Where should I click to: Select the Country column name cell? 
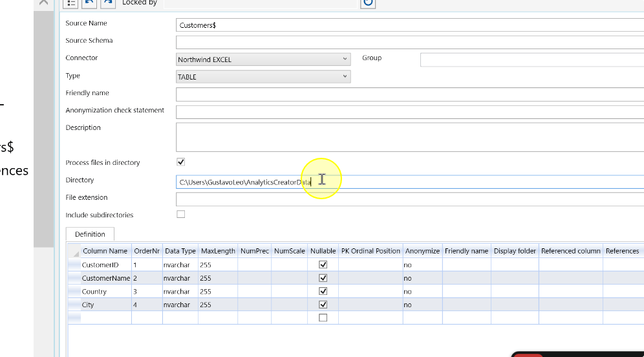coord(106,291)
